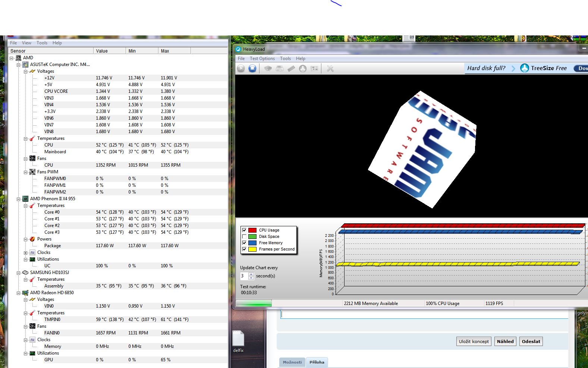This screenshot has height=368, width=588.
Task: Toggle the Stress CPU toolbar icon in HeavyLoad
Action: click(x=268, y=69)
